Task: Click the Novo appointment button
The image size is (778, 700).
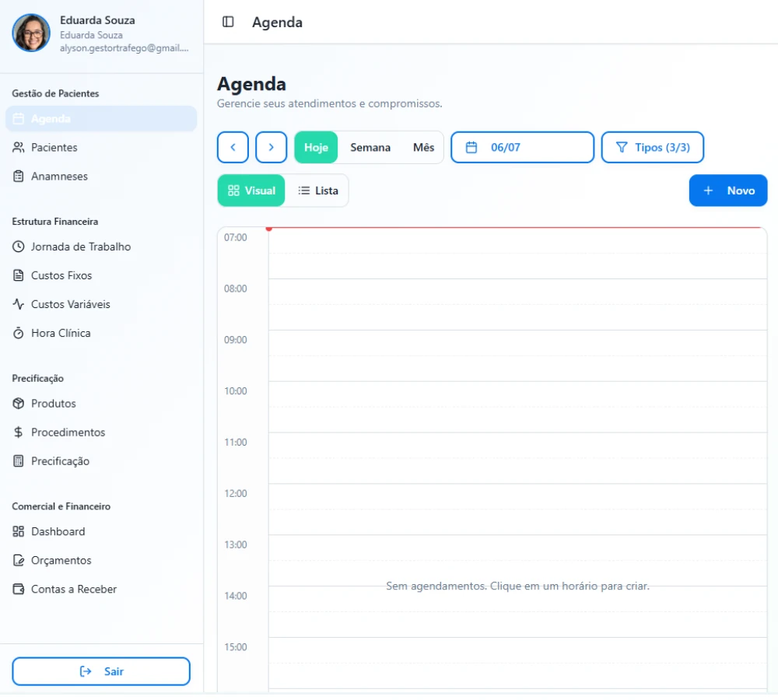Action: pos(728,191)
